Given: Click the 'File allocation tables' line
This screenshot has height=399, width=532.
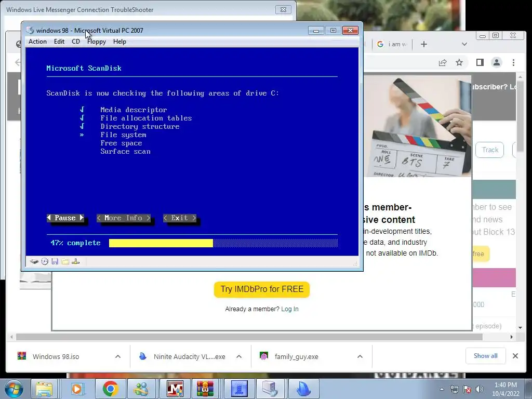Looking at the screenshot, I should pyautogui.click(x=146, y=118).
